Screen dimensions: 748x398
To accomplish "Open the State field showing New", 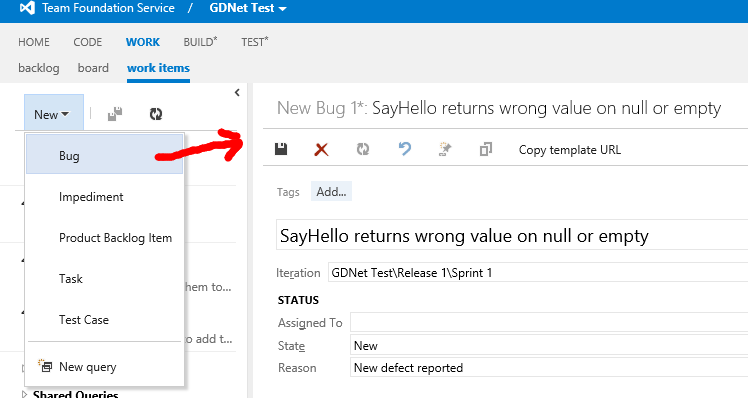I will click(x=549, y=346).
